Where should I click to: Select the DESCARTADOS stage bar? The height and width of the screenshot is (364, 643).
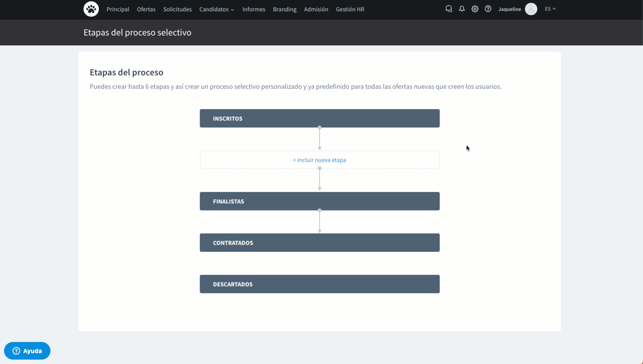click(319, 284)
